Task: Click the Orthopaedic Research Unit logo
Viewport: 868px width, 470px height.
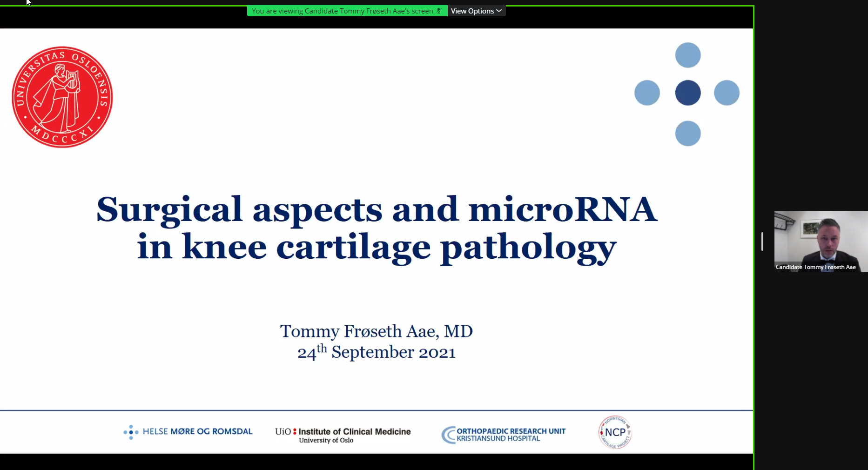Action: pyautogui.click(x=504, y=435)
